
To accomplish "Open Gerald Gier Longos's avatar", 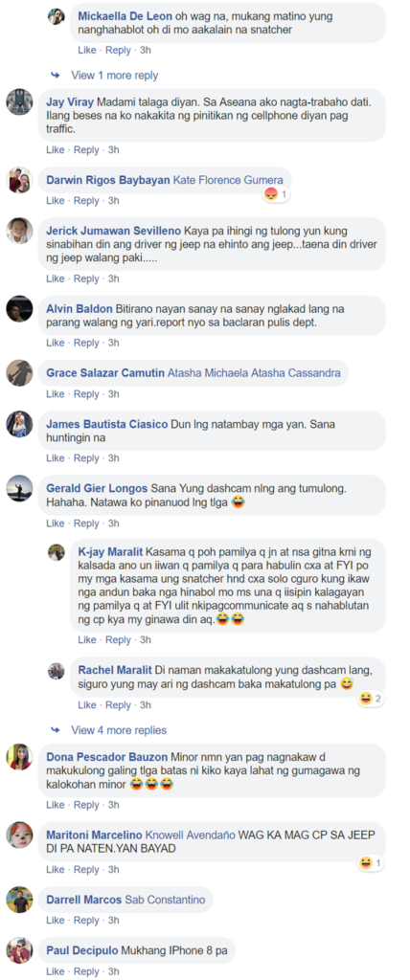I will coord(19,488).
